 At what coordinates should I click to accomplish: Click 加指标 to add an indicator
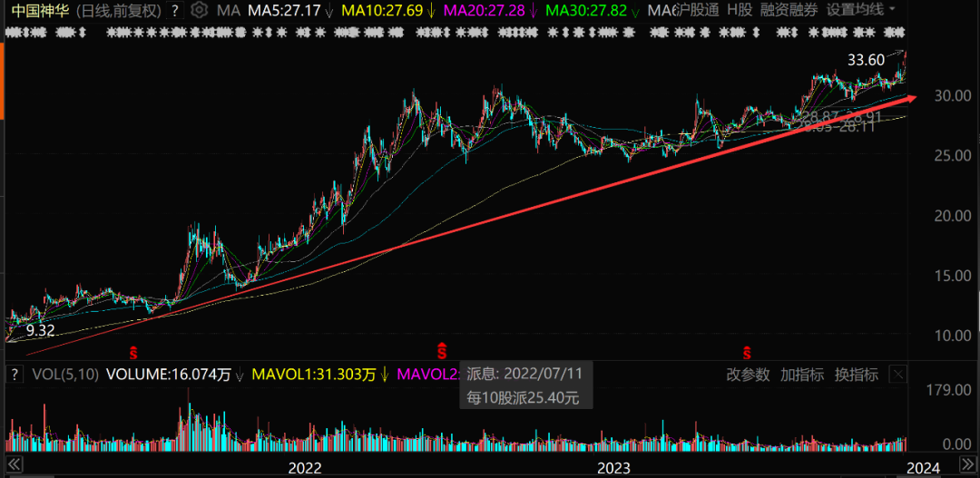pyautogui.click(x=802, y=375)
